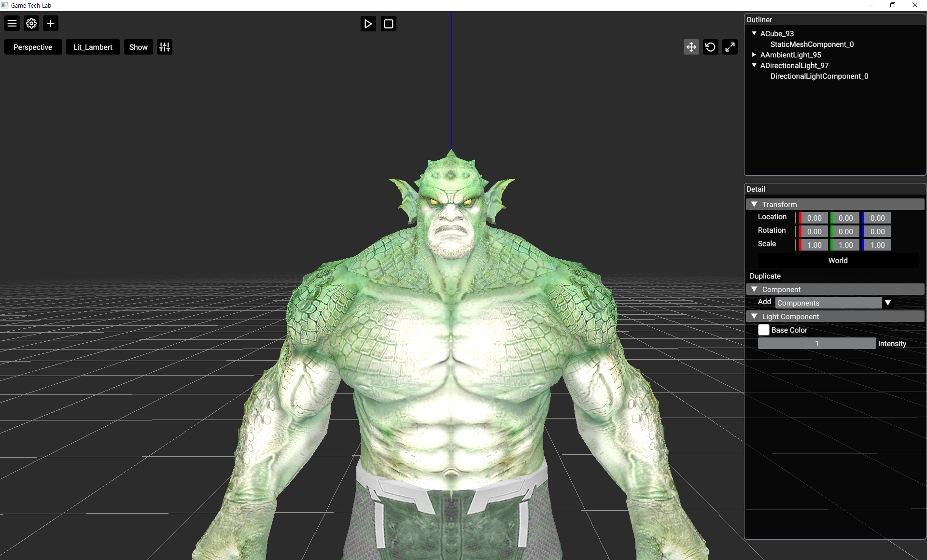
Task: Open the Lit_Lambert shading mode menu
Action: (93, 47)
